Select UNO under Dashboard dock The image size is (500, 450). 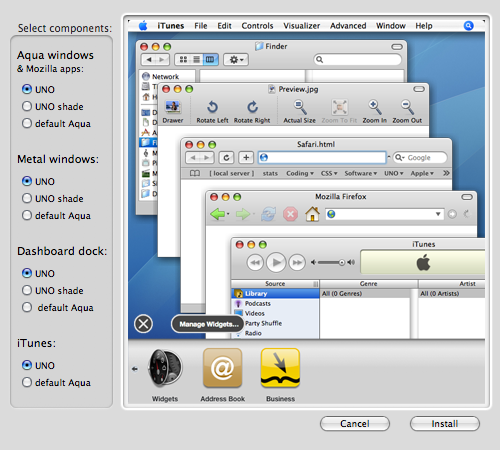[27, 273]
